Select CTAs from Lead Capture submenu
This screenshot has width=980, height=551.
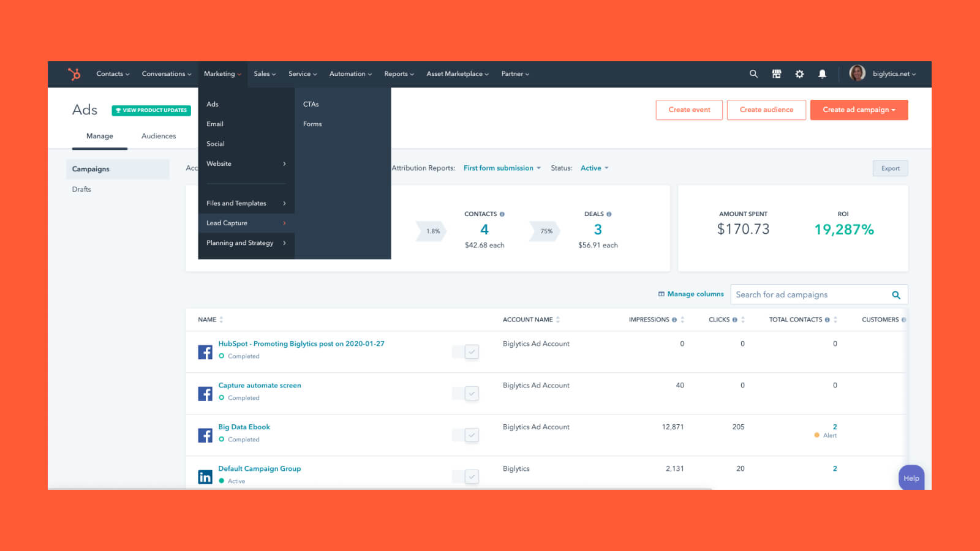[311, 105]
